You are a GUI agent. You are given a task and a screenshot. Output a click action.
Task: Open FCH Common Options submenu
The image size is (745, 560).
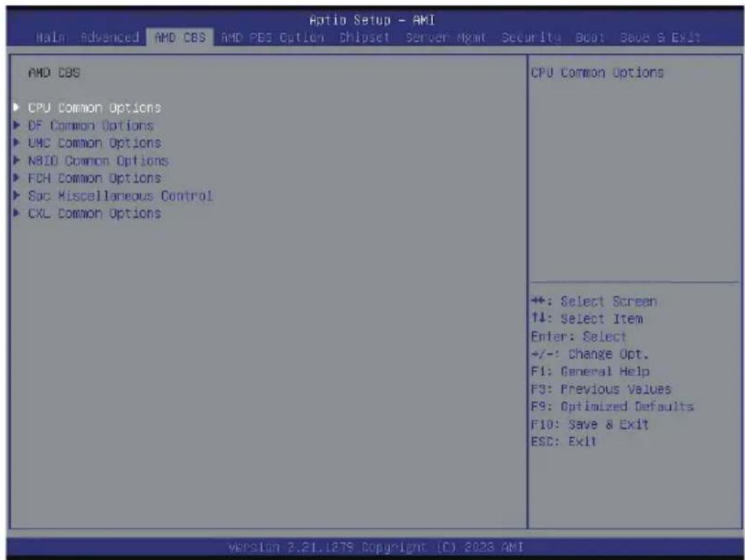pos(95,178)
